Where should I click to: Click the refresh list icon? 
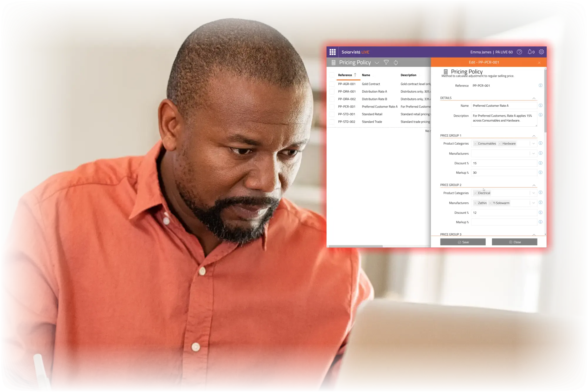coord(396,63)
